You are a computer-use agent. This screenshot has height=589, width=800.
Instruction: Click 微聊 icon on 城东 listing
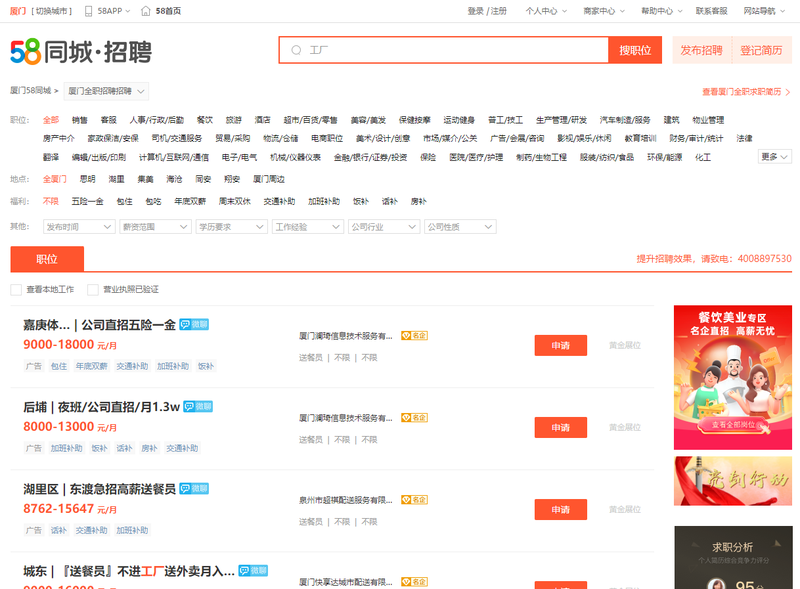coord(253,571)
